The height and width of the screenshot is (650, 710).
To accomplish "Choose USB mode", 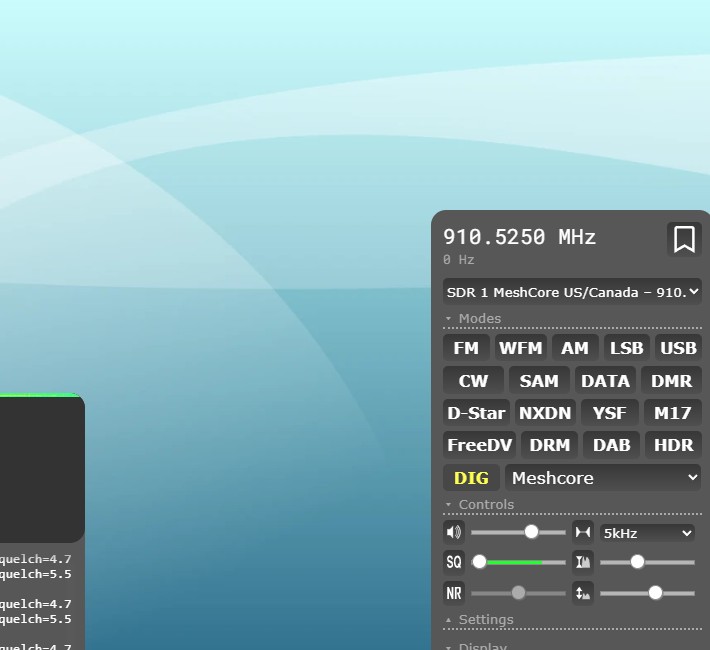I will click(x=678, y=348).
